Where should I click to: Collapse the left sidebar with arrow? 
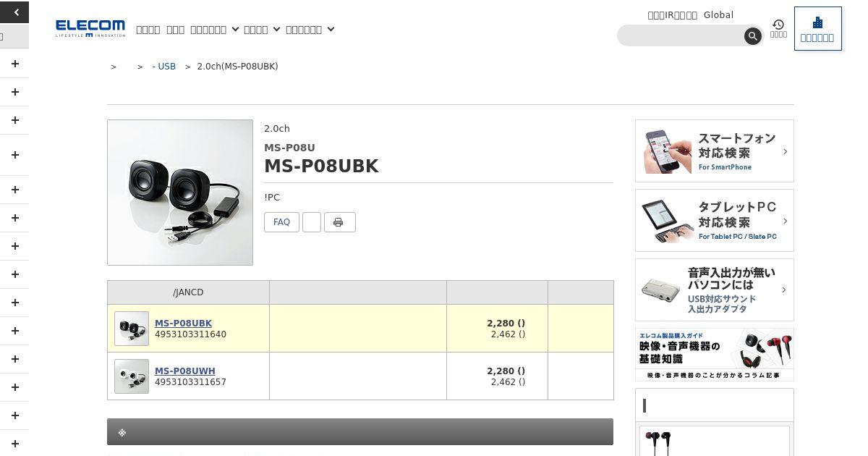click(14, 12)
